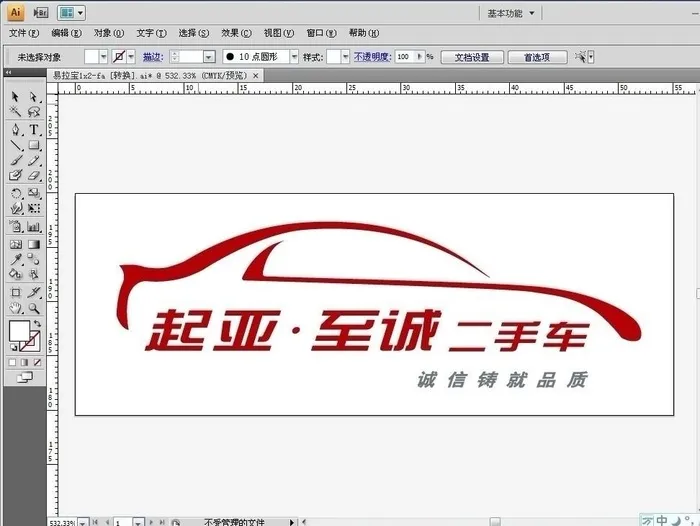Swap fill and stroke colors
The image size is (700, 526).
point(38,323)
